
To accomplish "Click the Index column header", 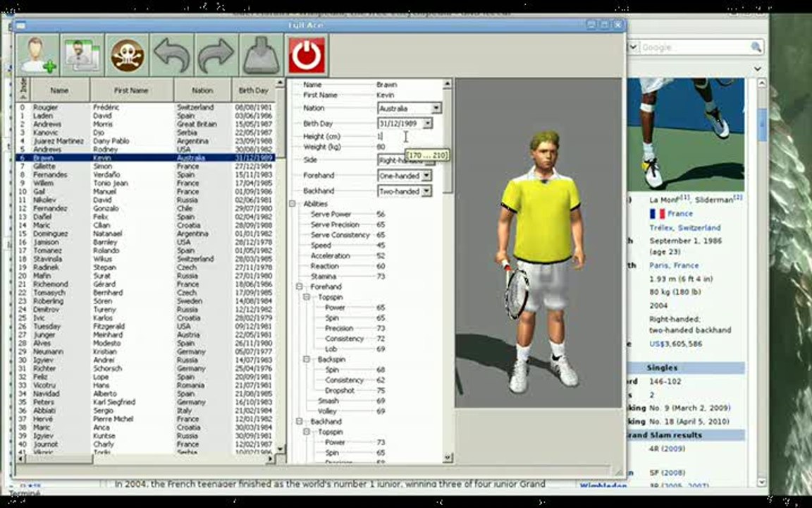I will point(23,90).
